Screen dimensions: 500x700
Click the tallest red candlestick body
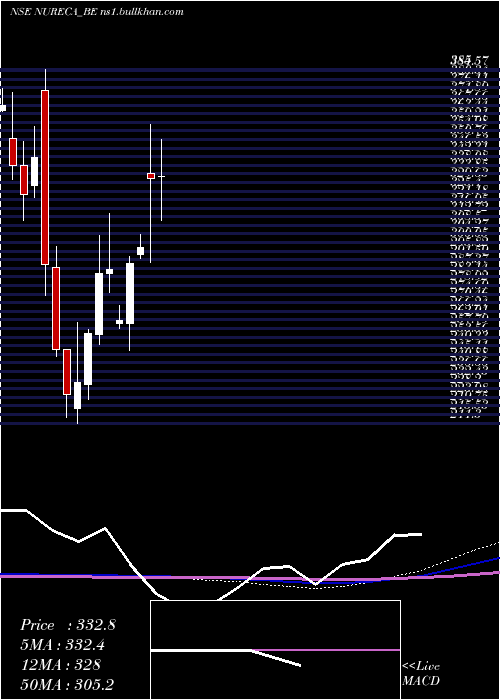(45, 177)
